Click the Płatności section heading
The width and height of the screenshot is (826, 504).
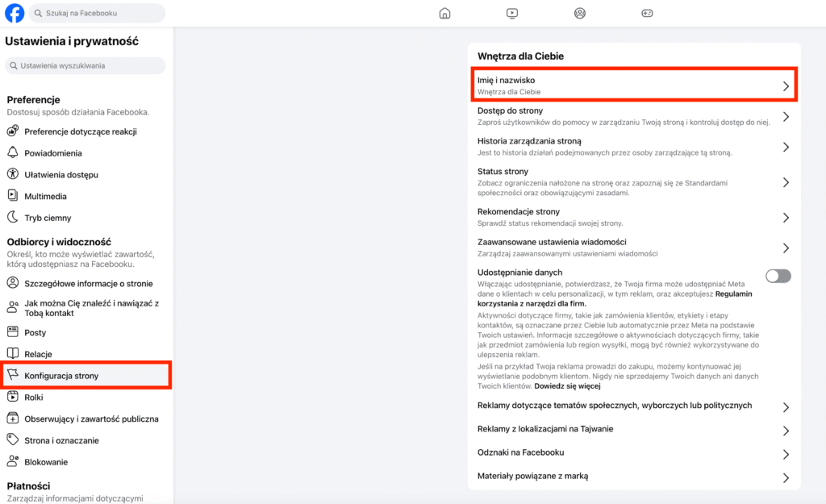click(x=28, y=486)
